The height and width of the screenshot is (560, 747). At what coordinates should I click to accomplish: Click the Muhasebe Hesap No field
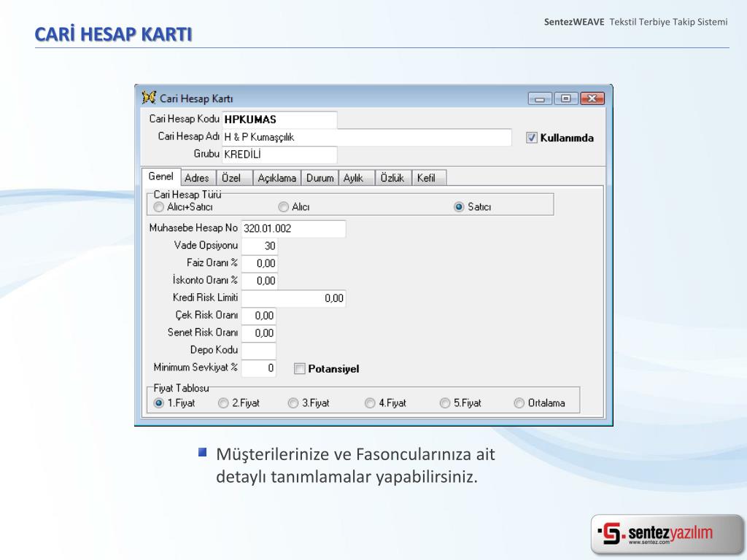pyautogui.click(x=293, y=228)
